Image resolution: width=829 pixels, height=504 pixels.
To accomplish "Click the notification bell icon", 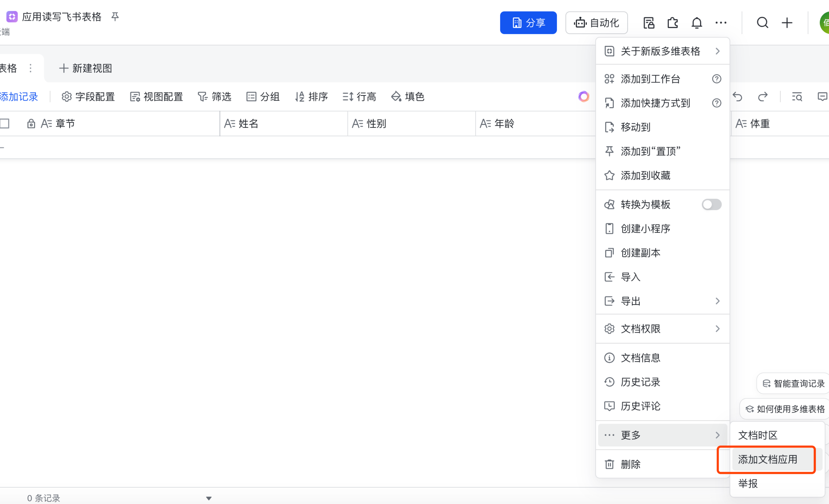I will coord(696,23).
